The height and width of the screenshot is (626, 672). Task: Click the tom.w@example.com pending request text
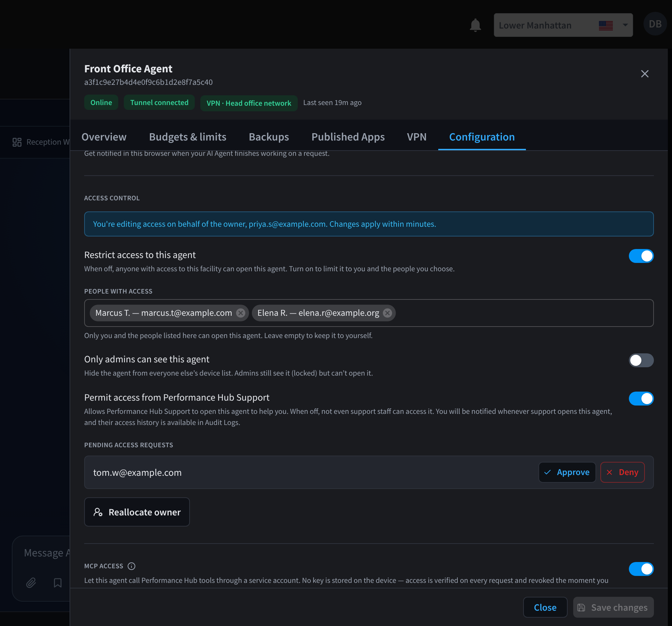coord(137,473)
